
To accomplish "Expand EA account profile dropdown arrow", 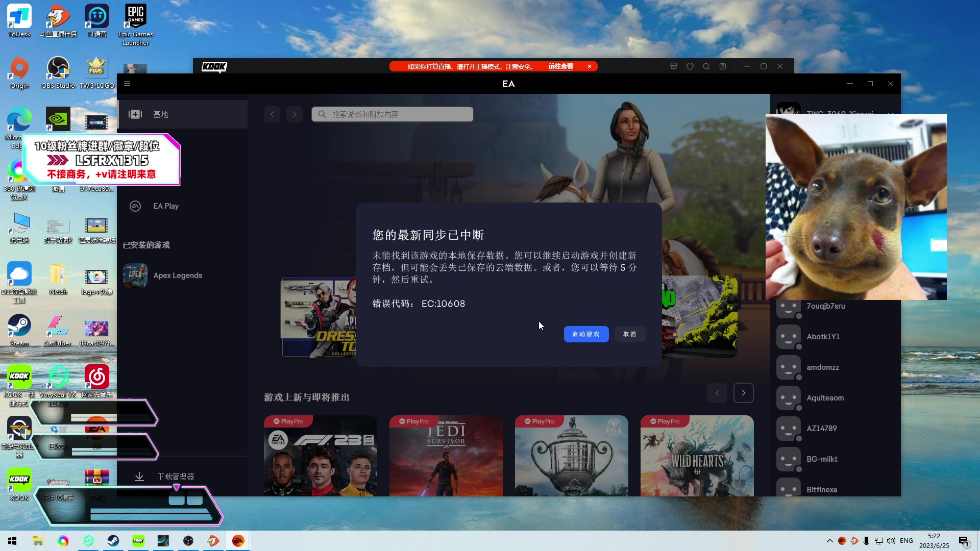I will tap(891, 113).
